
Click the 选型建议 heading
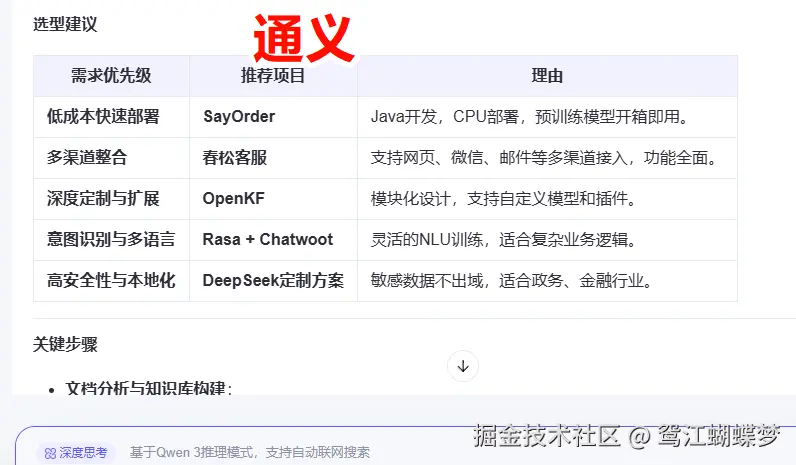[65, 24]
